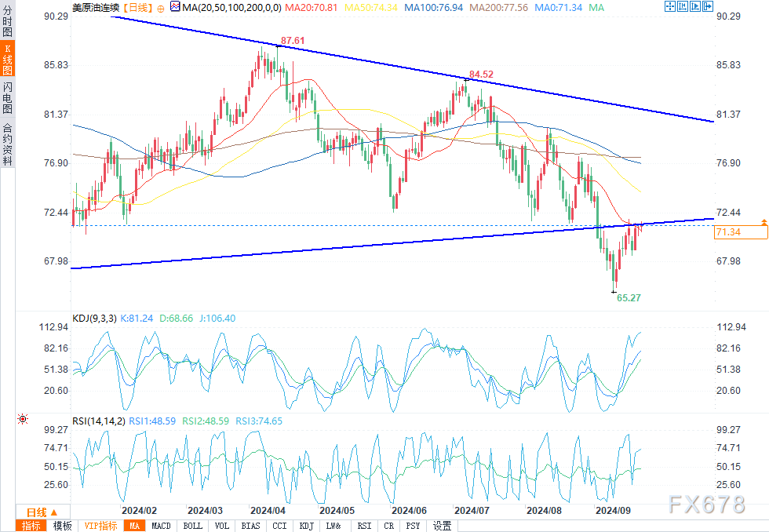Switch to the 合约资料 side tab
The width and height of the screenshot is (769, 532).
pos(7,144)
